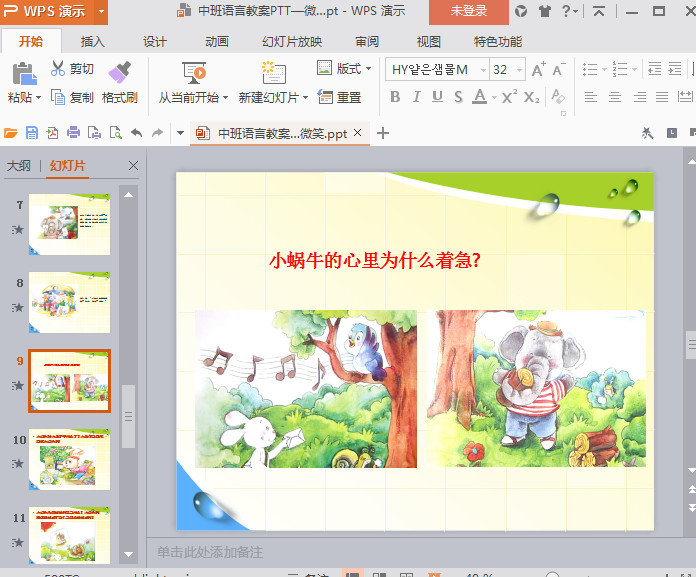Click notes area 单击此处添加备注
The width and height of the screenshot is (696, 577).
click(210, 552)
